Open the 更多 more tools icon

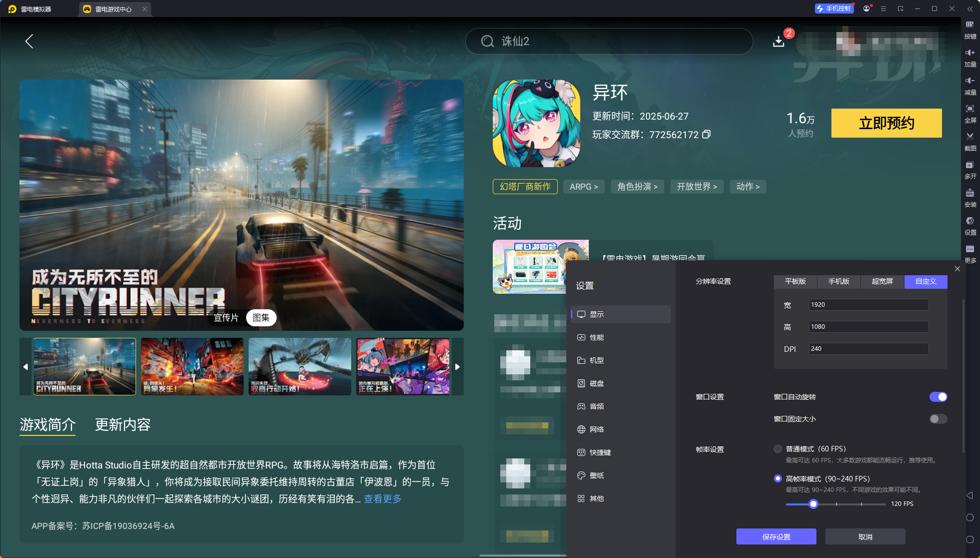[x=970, y=254]
